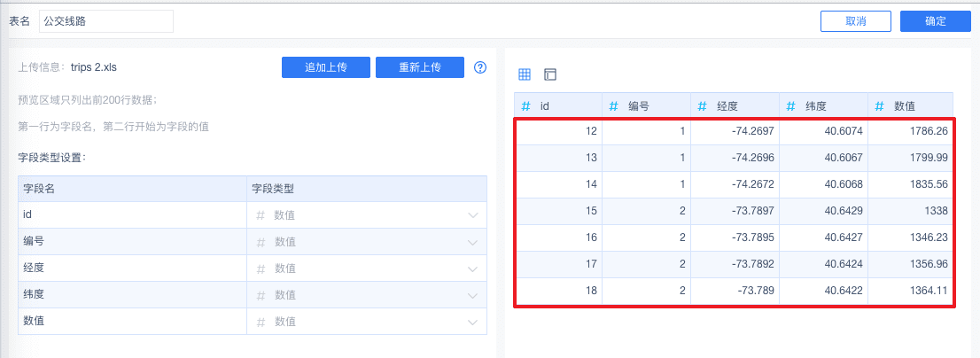
Task: Click the # icon beside 纬度 column header
Action: 791,106
